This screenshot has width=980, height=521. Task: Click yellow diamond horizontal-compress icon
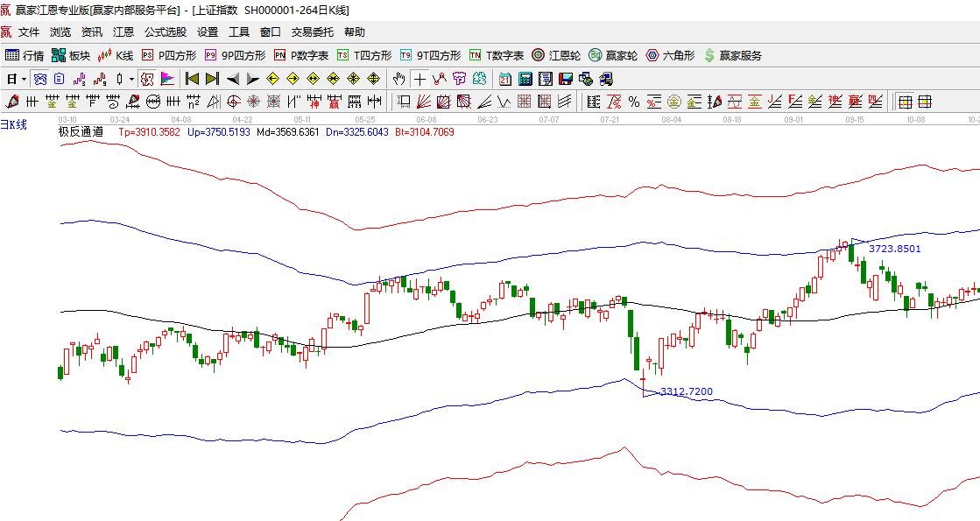tap(333, 79)
